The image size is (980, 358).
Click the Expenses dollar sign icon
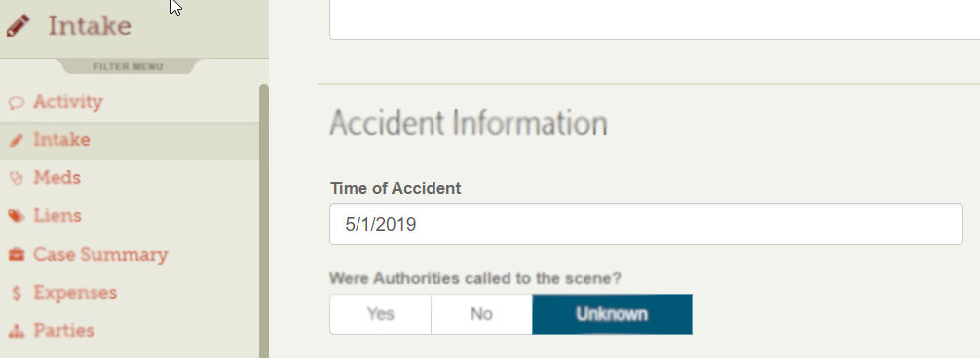click(x=17, y=293)
